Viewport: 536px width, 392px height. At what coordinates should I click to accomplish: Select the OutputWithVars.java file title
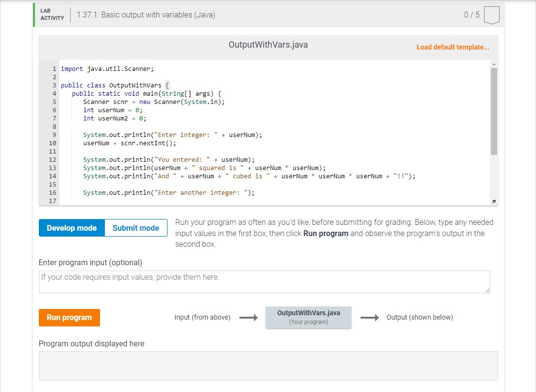pyautogui.click(x=268, y=44)
